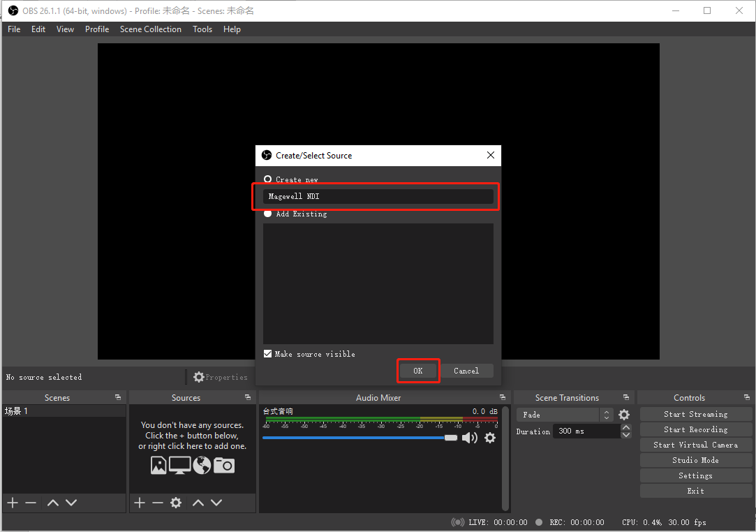756x532 pixels.
Task: Open the Sources panel dock menu
Action: tap(248, 397)
